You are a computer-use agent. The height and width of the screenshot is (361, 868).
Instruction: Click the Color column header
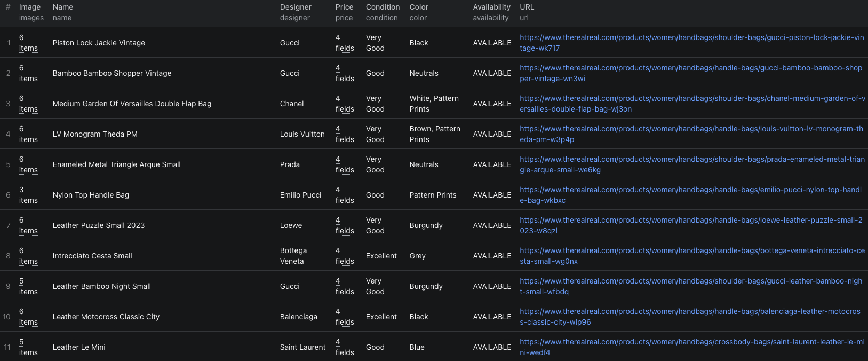(x=419, y=12)
